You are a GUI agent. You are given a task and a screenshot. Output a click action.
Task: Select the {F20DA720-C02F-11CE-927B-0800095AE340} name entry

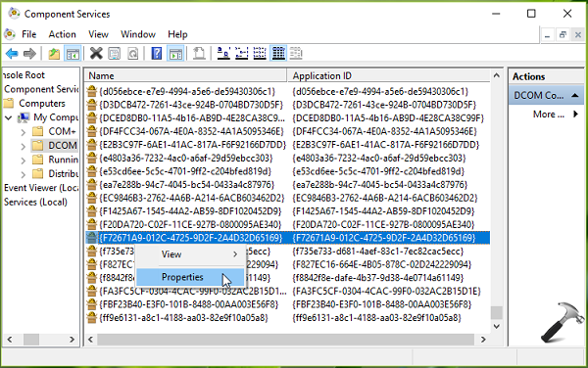click(x=190, y=225)
